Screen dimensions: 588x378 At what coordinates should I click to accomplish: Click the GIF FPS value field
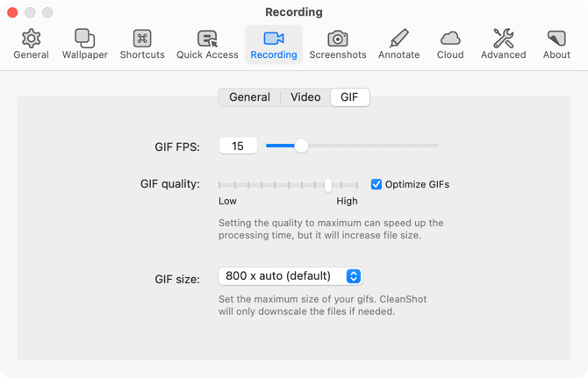tap(238, 146)
